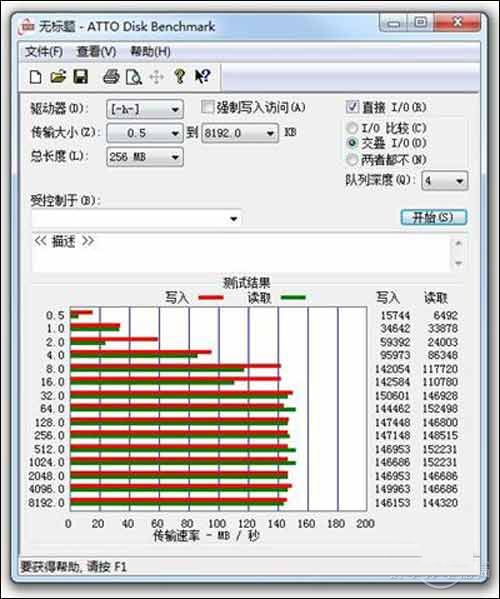The width and height of the screenshot is (500, 599).
Task: Click the question mark About icon
Action: [x=180, y=76]
